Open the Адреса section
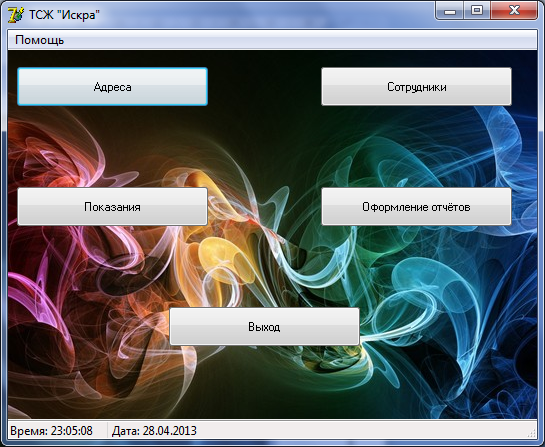The height and width of the screenshot is (447, 545). [112, 87]
